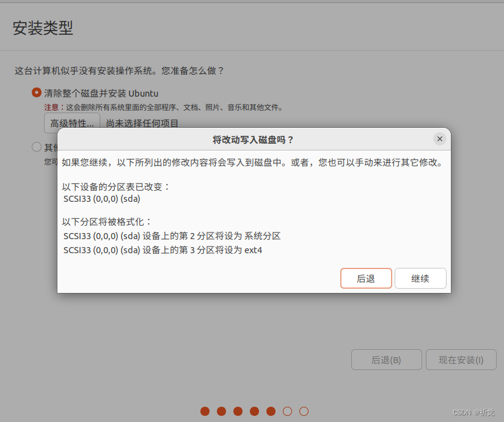
Task: Click 继续 to confirm writing changes to disk
Action: [420, 278]
